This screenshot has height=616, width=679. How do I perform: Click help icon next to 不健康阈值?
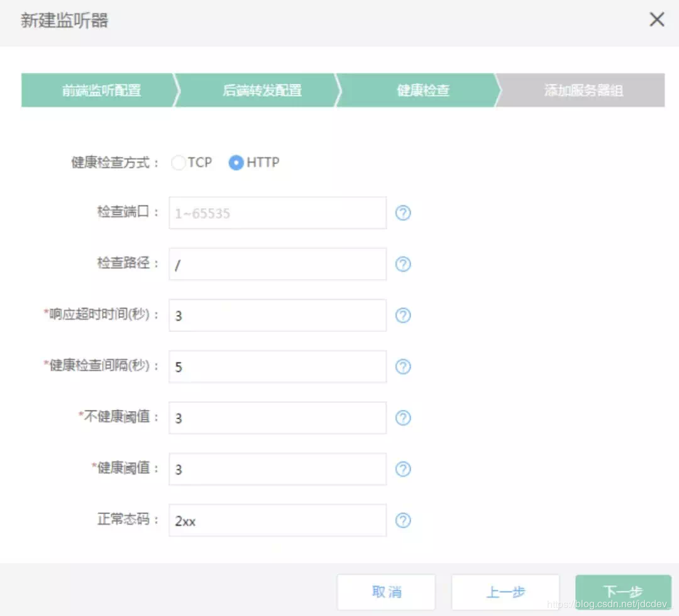pyautogui.click(x=403, y=417)
